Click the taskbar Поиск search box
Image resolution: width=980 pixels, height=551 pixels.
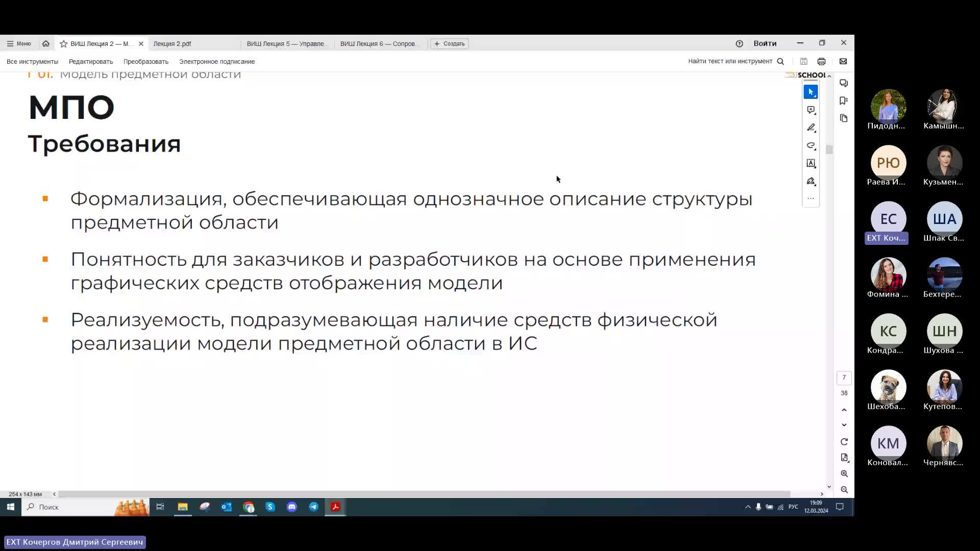(85, 507)
